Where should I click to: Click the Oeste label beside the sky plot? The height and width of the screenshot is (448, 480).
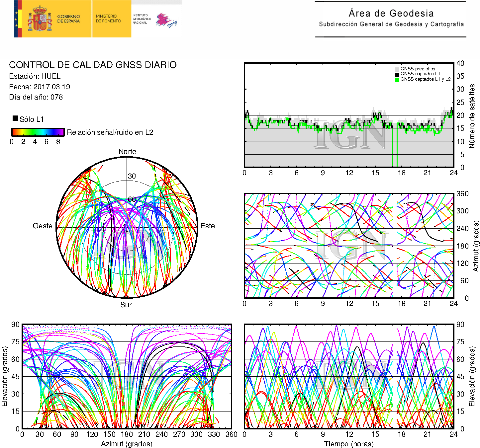(x=43, y=226)
